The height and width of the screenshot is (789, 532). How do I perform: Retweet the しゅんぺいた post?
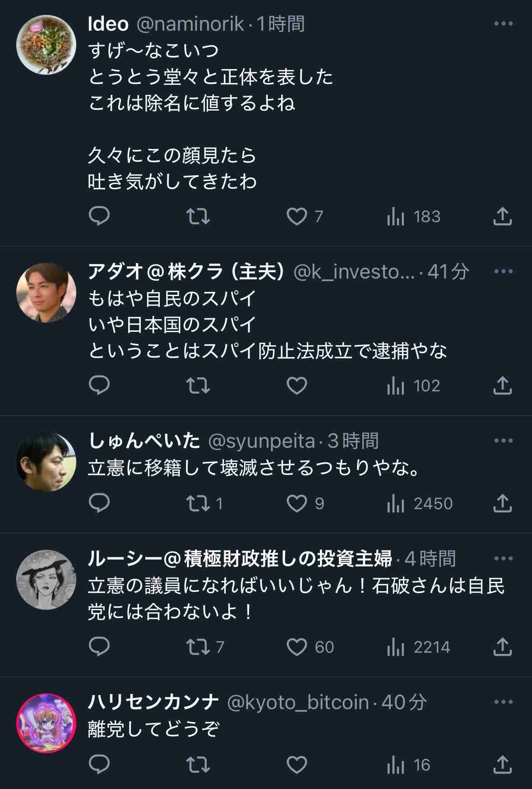198,503
